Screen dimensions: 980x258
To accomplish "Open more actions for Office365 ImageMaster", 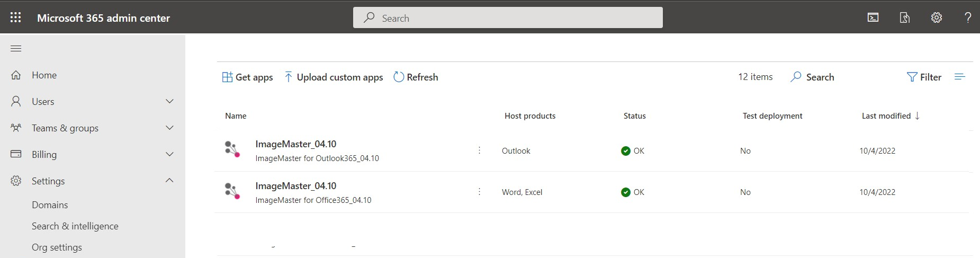I will click(x=479, y=192).
